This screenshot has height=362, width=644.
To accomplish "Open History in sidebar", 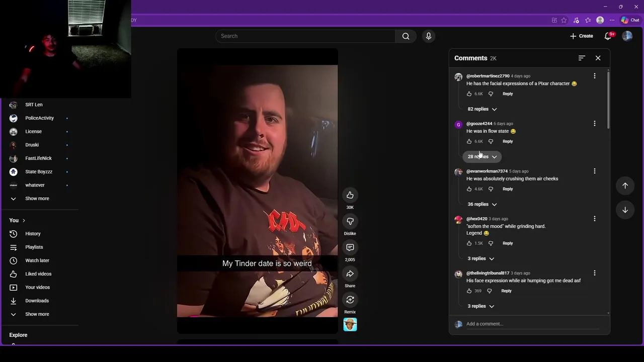I will pyautogui.click(x=33, y=234).
